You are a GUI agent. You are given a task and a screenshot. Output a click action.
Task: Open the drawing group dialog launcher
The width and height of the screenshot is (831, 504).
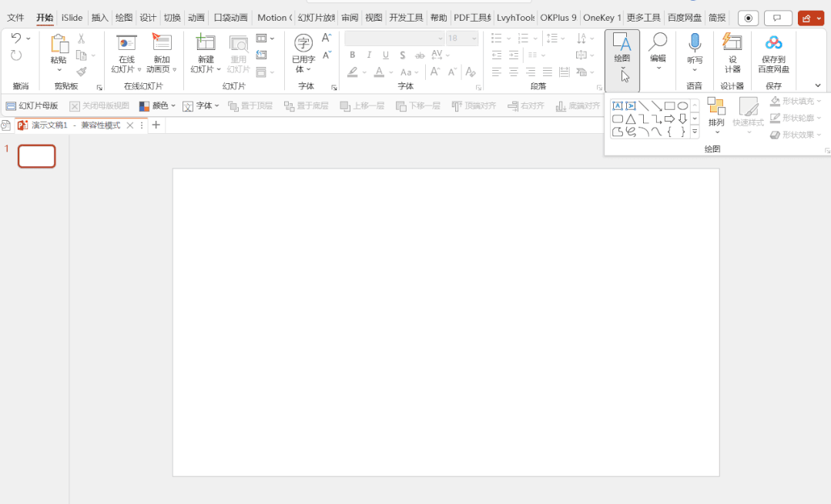826,150
